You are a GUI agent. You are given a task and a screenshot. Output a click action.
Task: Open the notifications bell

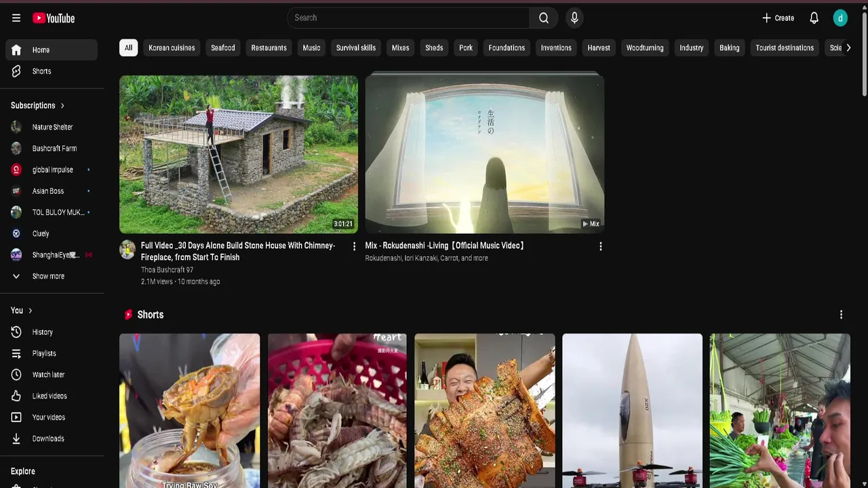click(x=814, y=18)
